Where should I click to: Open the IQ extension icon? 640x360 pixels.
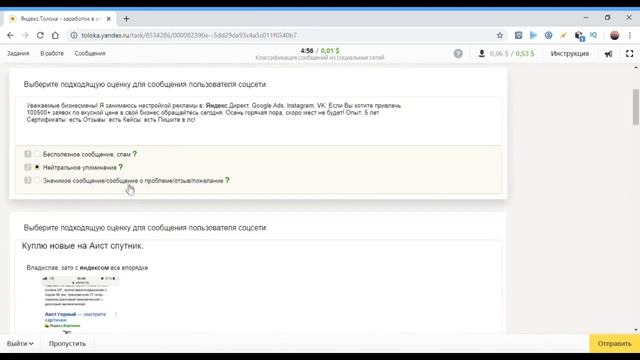(593, 36)
